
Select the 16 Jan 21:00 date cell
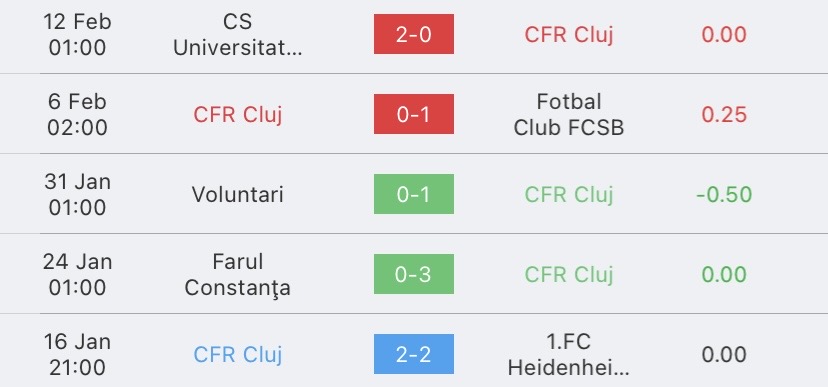[x=77, y=355]
